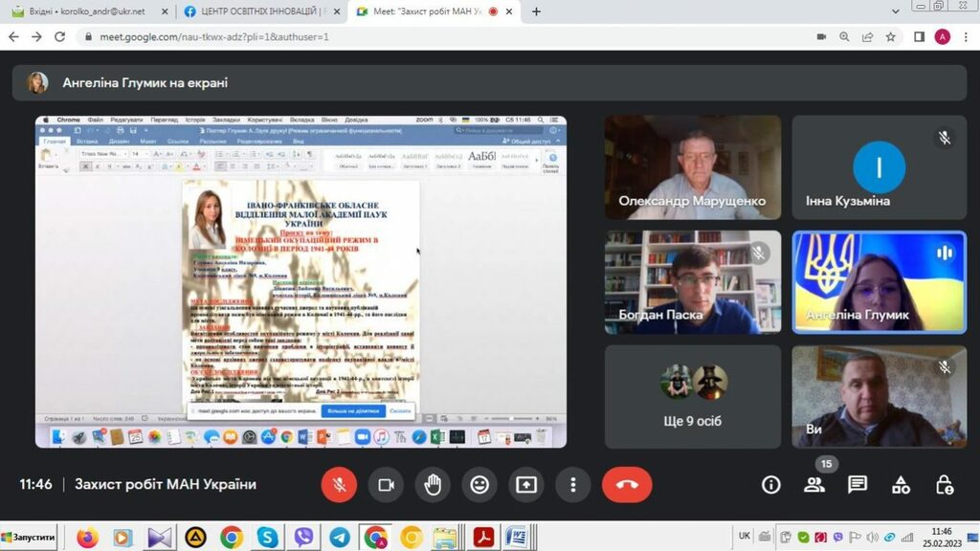Open the Chrome three-dot menu
The height and width of the screenshot is (551, 980).
pyautogui.click(x=966, y=36)
